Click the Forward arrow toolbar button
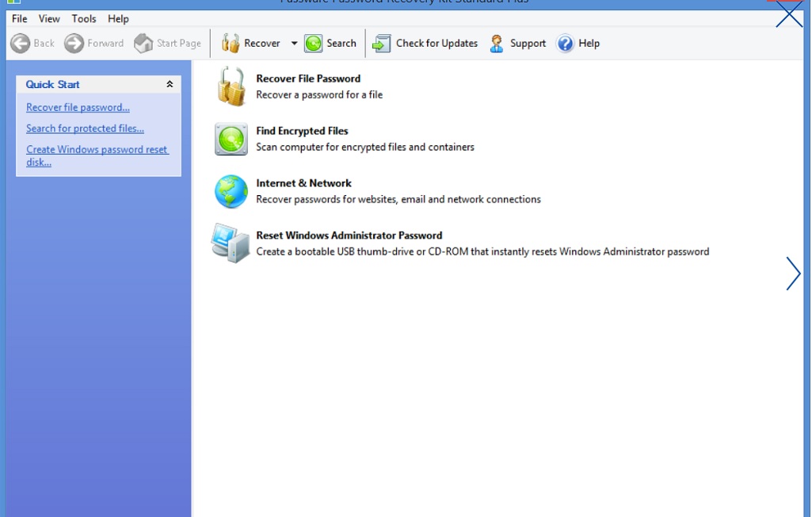Screen dimensions: 812x517 pos(93,43)
